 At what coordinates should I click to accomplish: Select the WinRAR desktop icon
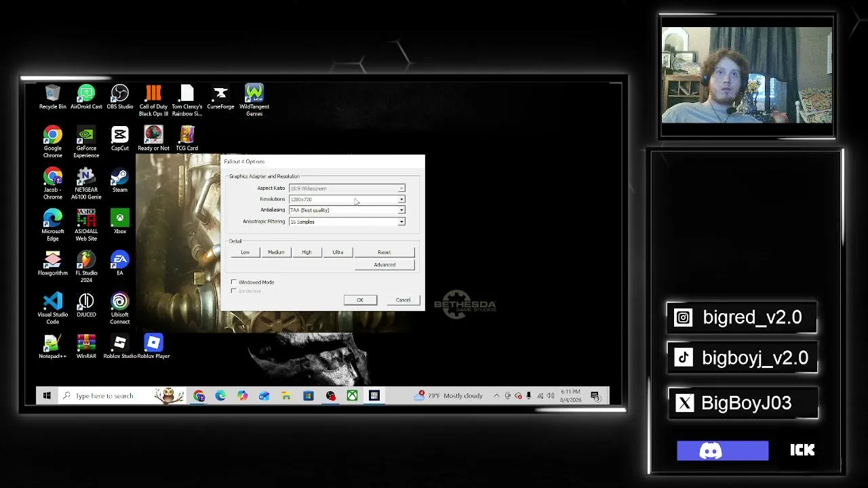(86, 346)
